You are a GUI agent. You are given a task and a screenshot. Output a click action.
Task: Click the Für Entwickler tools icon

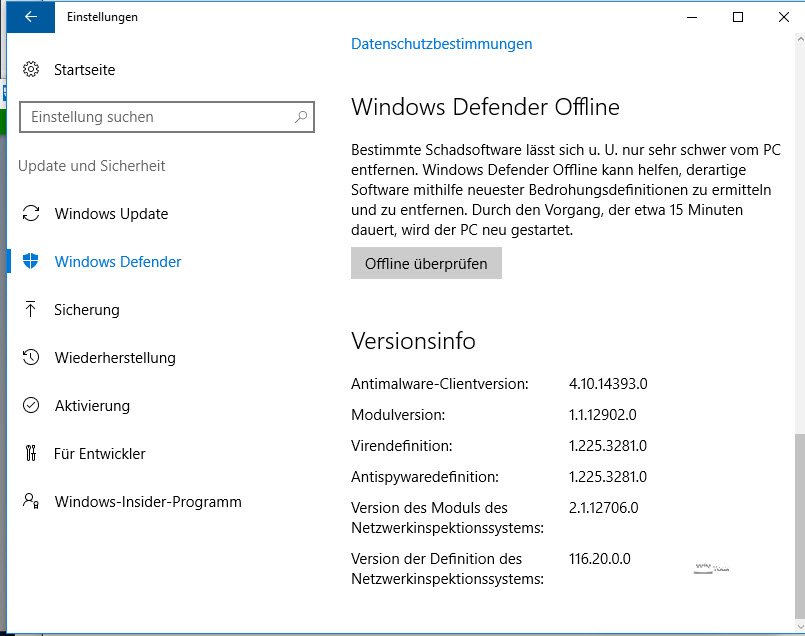pos(31,454)
